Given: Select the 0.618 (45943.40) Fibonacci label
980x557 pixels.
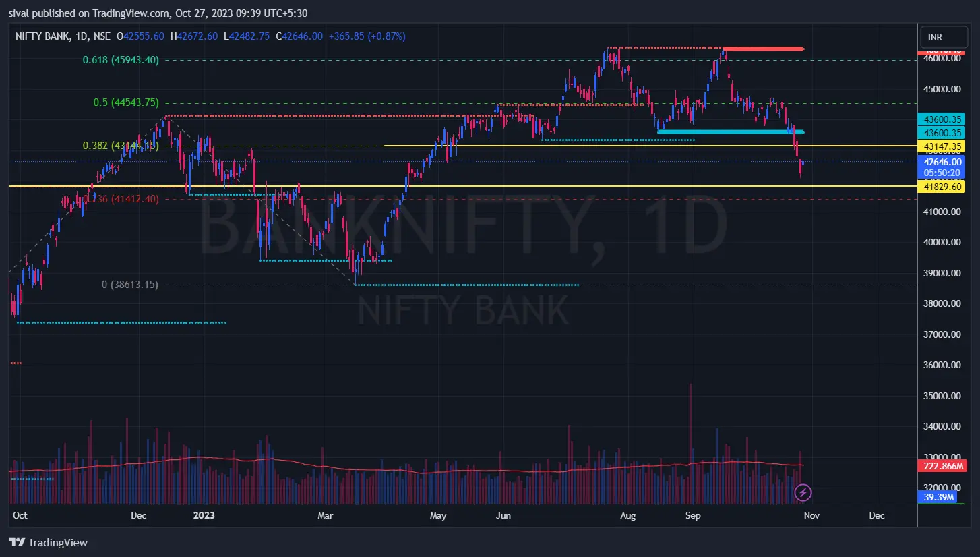Looking at the screenshot, I should coord(121,60).
